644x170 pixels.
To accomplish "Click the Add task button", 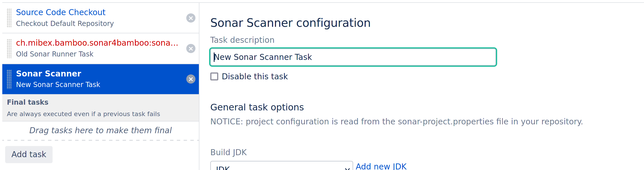I will [29, 154].
